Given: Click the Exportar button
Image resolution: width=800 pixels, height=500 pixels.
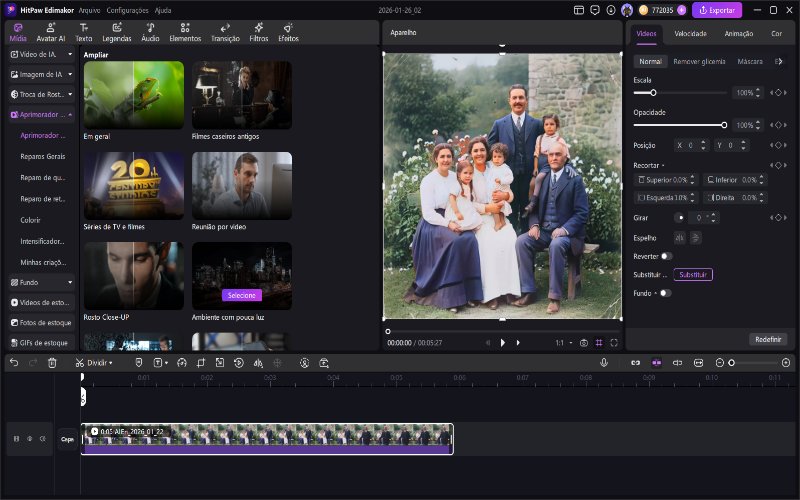Looking at the screenshot, I should click(x=717, y=10).
